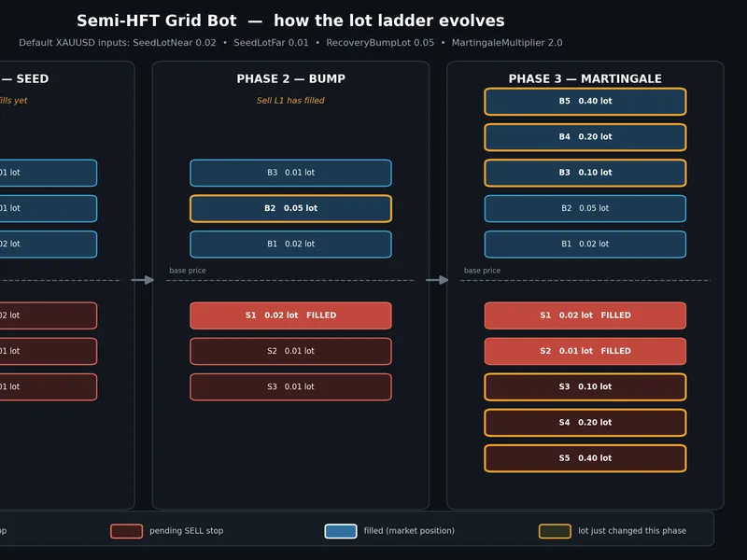
Task: Click the B4 0.20 lot box
Action: [x=585, y=136]
